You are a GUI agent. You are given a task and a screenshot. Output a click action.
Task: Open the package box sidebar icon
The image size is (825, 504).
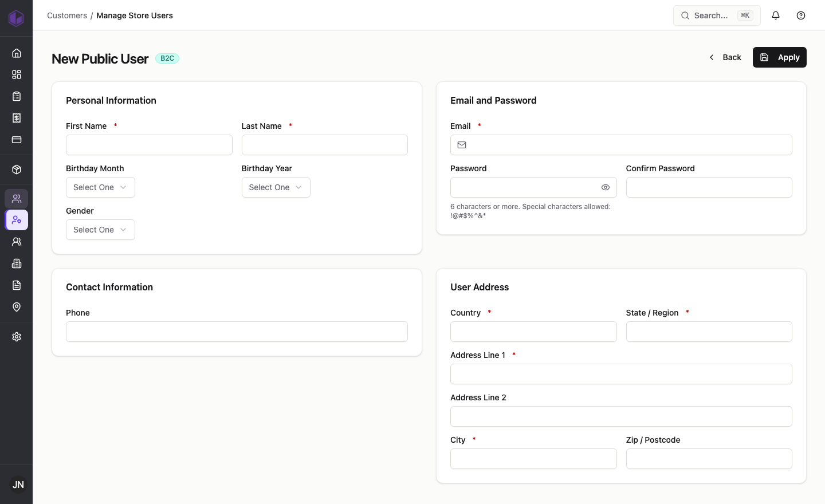[17, 170]
